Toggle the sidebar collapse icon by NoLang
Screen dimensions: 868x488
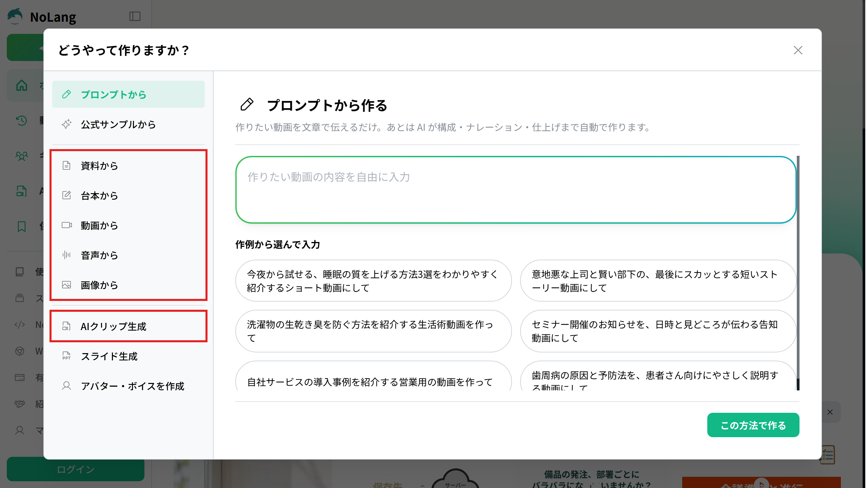click(x=135, y=16)
